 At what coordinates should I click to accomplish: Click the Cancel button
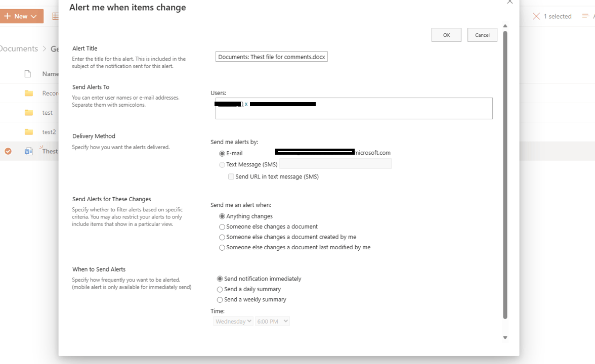(x=482, y=35)
